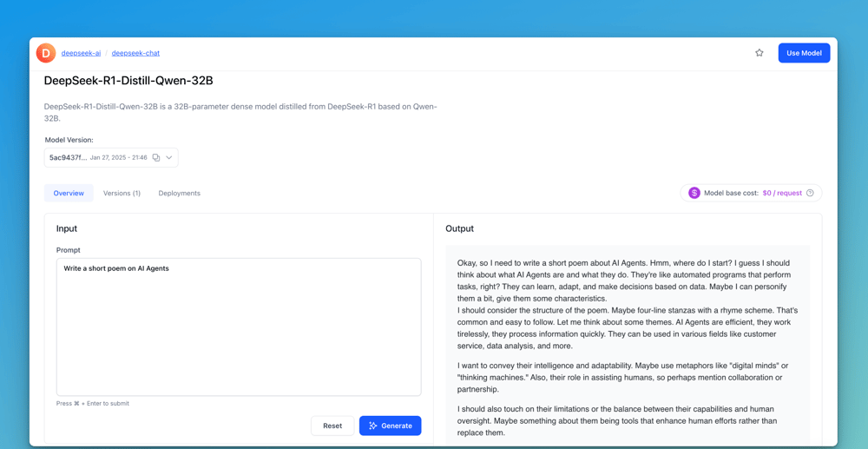Viewport: 868px width, 449px height.
Task: Open the model base cost help icon
Action: (x=811, y=193)
